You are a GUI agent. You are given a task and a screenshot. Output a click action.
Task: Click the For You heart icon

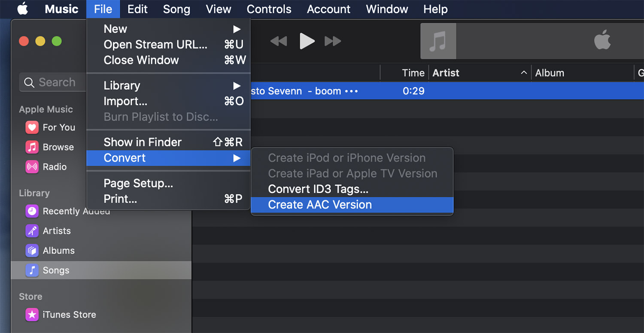pos(32,127)
